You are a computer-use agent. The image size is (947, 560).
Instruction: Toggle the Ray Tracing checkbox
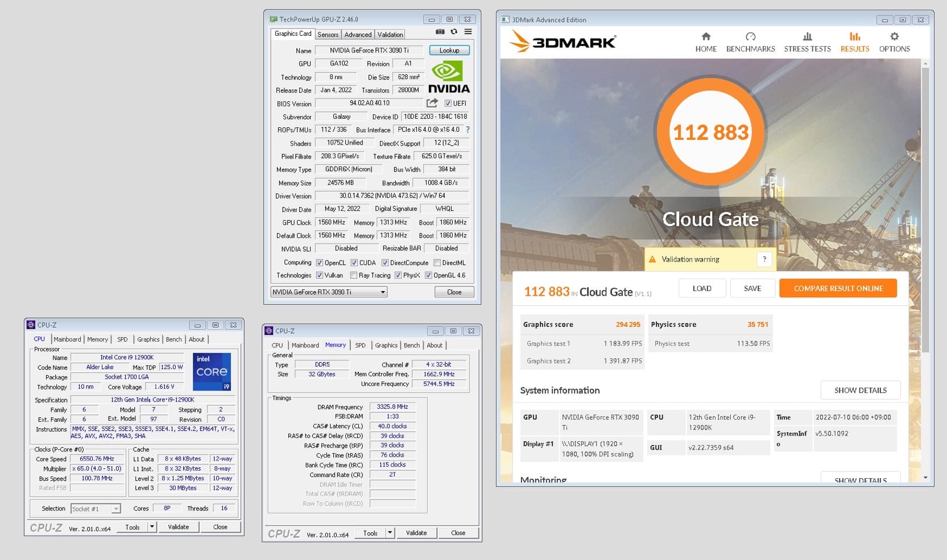(354, 276)
